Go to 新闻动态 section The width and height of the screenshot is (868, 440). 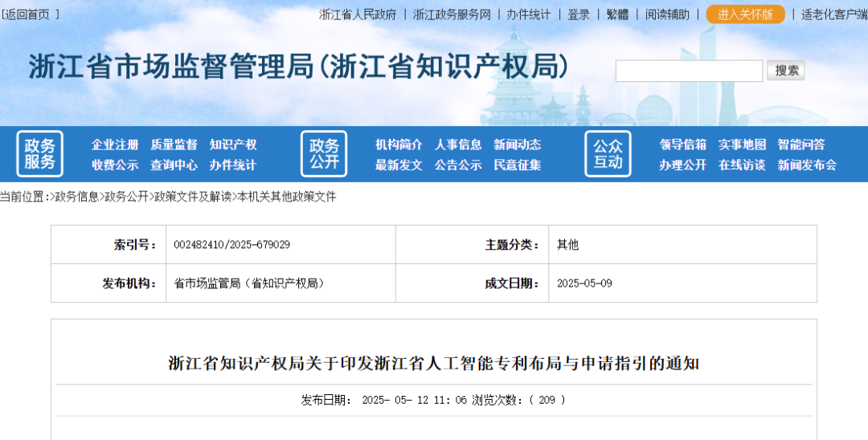(517, 145)
